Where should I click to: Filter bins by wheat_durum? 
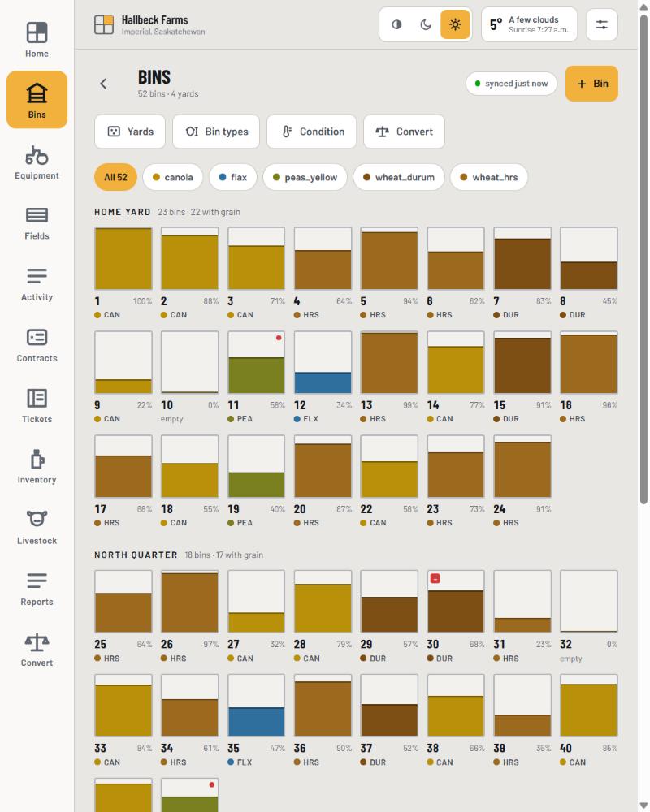[399, 177]
